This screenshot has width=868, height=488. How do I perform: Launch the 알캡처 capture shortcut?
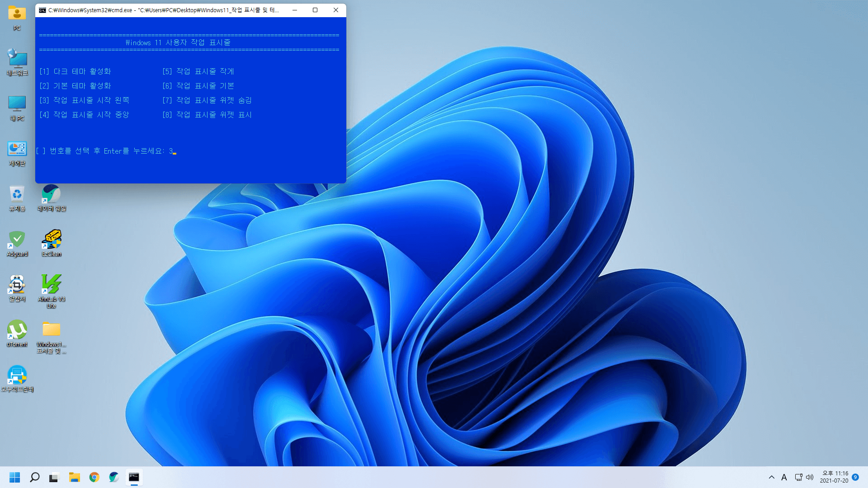pos(17,288)
